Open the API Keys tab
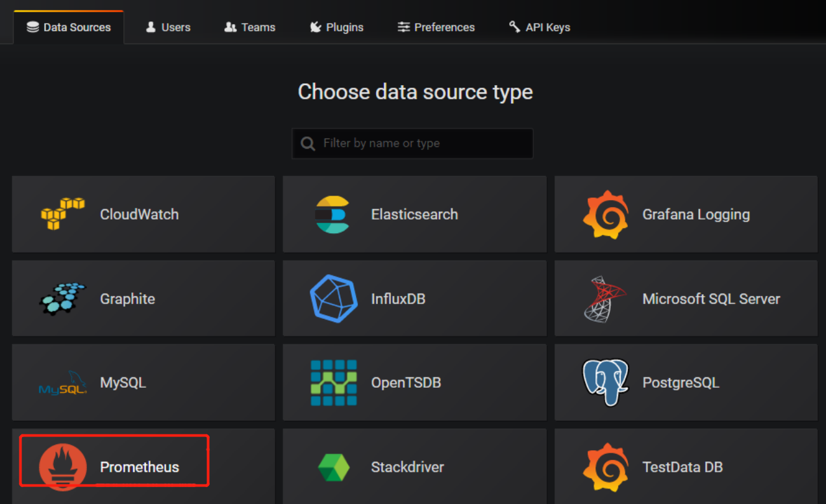The image size is (826, 504). (x=540, y=27)
